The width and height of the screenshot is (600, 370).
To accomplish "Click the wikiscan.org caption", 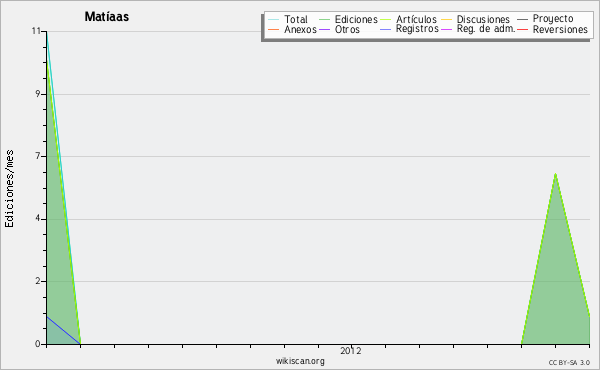I will pyautogui.click(x=300, y=361).
